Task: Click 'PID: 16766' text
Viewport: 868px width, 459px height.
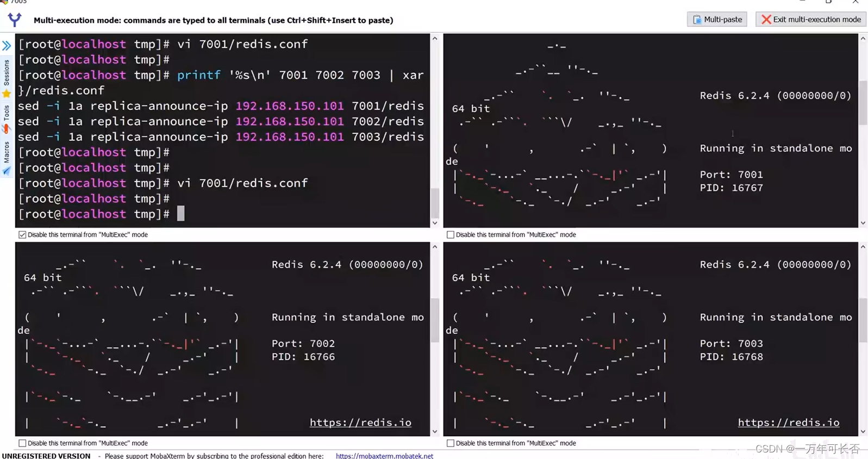Action: point(303,357)
